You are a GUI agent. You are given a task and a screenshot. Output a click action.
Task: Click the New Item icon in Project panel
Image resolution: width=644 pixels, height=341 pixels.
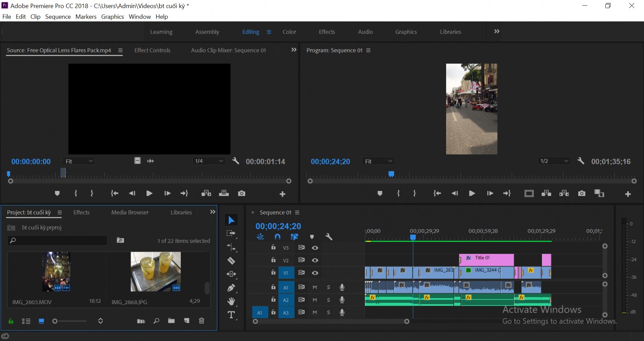tap(187, 320)
